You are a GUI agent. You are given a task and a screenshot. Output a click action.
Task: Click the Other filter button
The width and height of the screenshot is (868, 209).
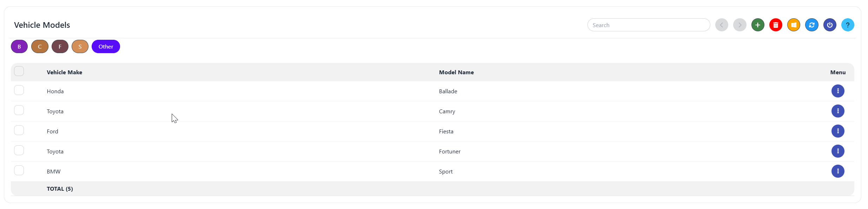(106, 46)
